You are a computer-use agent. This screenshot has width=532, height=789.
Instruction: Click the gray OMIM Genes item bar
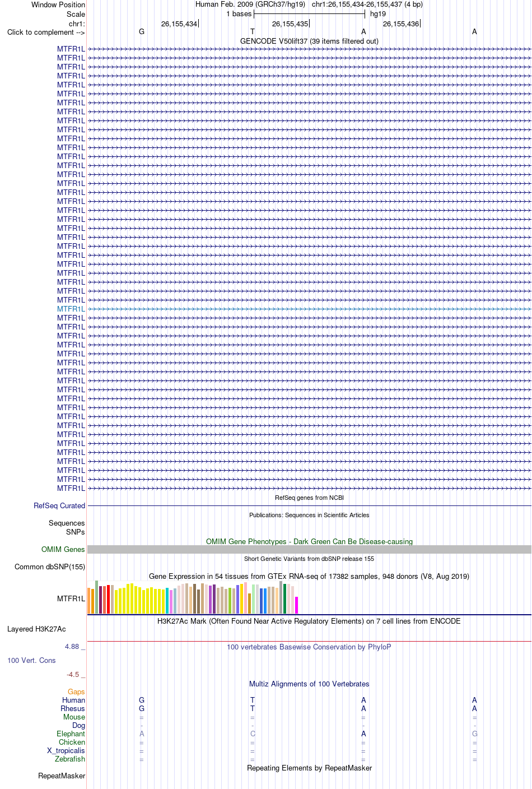pyautogui.click(x=309, y=549)
